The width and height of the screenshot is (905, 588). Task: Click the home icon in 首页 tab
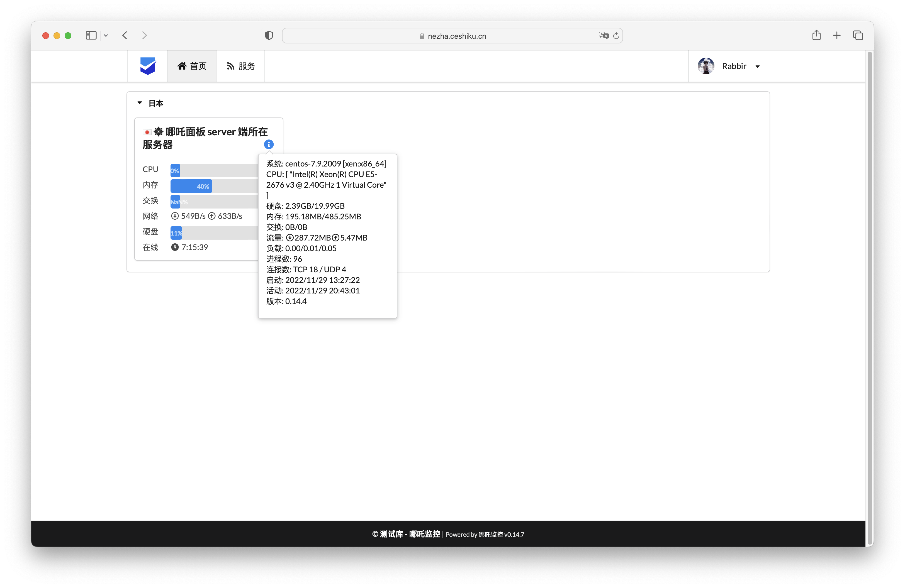coord(182,66)
